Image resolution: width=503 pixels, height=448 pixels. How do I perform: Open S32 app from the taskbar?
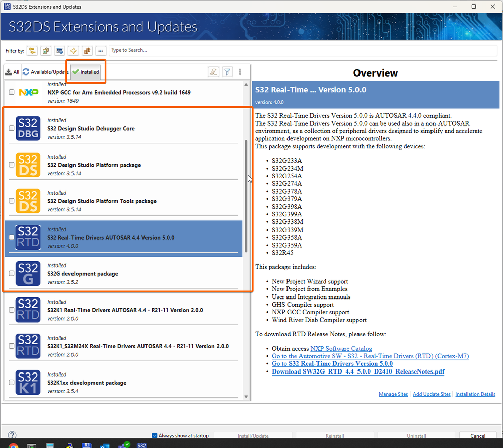141,445
